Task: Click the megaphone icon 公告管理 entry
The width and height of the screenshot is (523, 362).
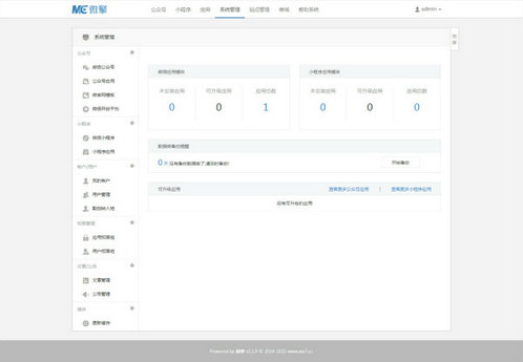Action: [x=86, y=294]
